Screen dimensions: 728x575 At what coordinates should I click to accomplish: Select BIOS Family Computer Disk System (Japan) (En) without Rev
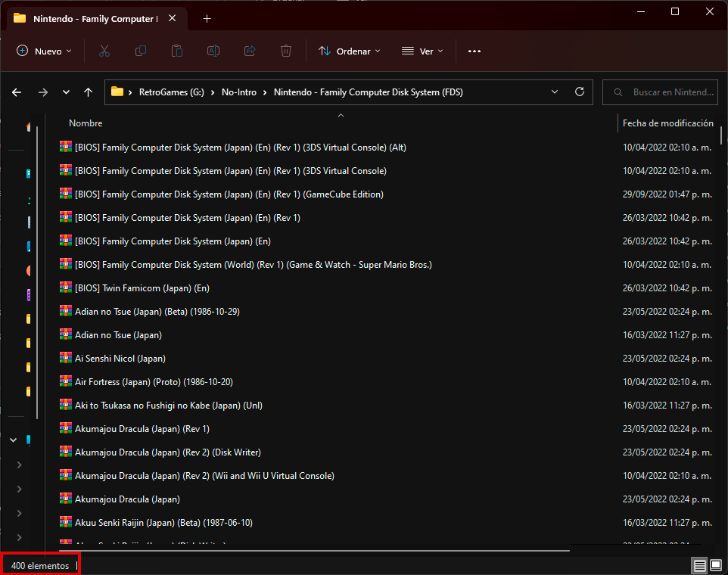point(173,241)
